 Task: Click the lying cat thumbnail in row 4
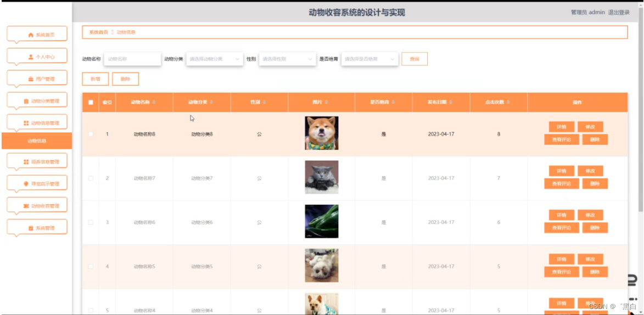tap(322, 265)
